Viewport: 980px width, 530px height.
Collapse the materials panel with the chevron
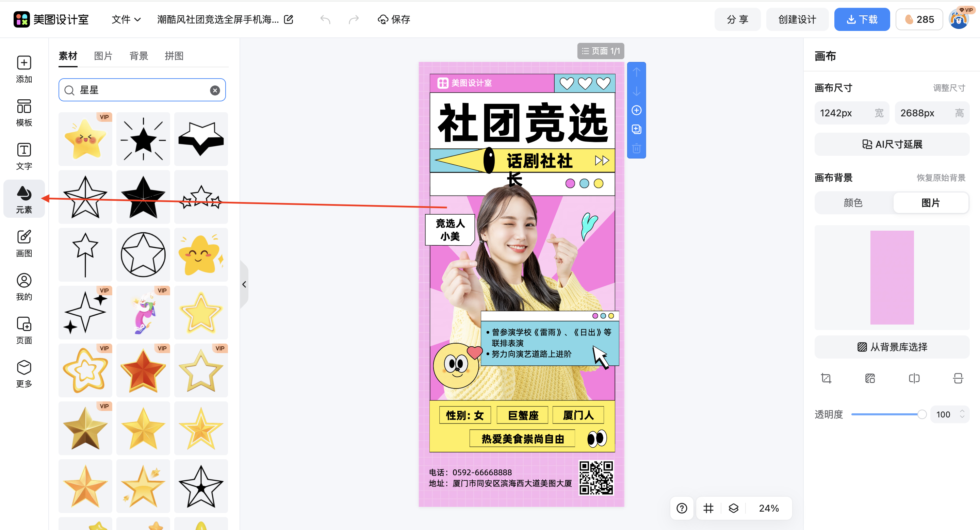[244, 284]
